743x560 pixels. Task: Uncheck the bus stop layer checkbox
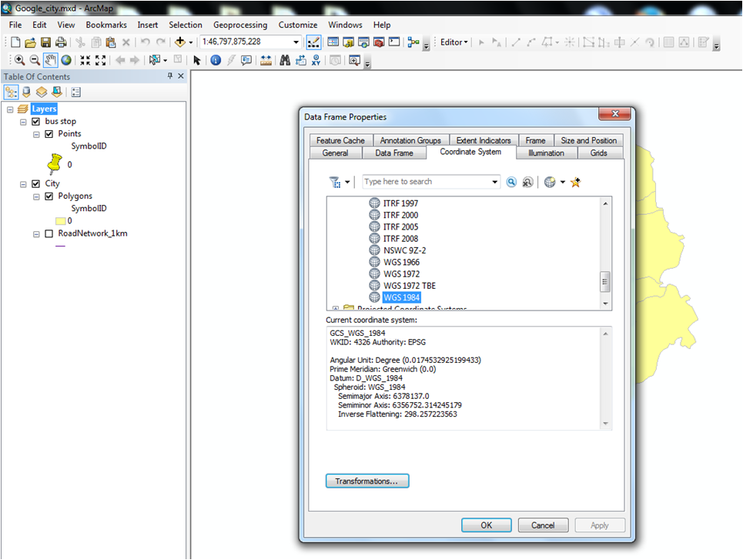pos(36,122)
